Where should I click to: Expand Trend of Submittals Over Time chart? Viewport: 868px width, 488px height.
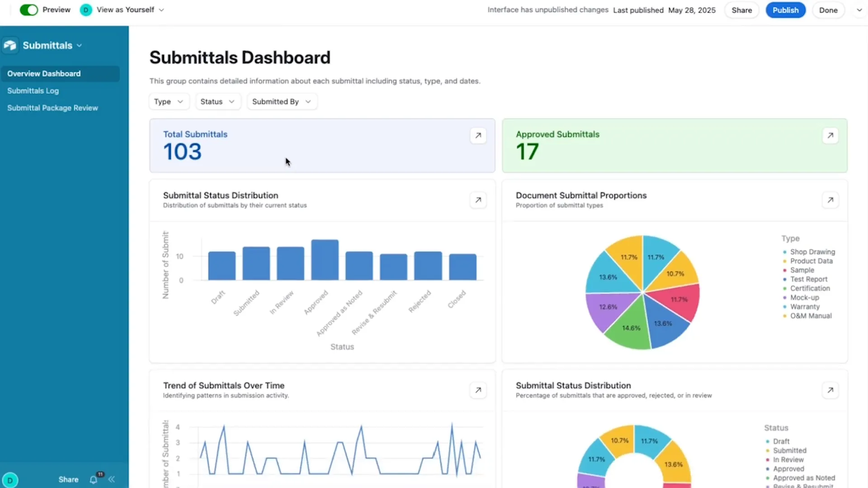[478, 390]
